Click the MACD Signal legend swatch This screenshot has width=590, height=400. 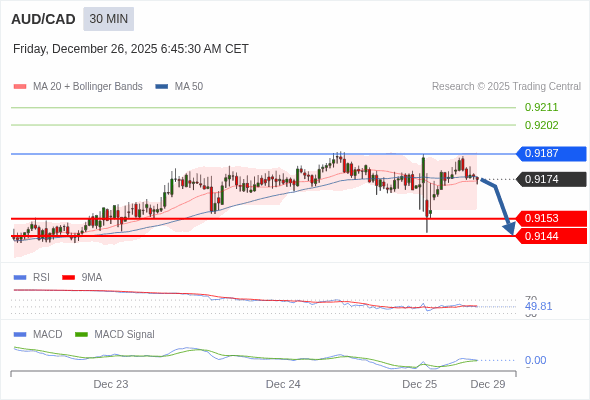point(81,335)
